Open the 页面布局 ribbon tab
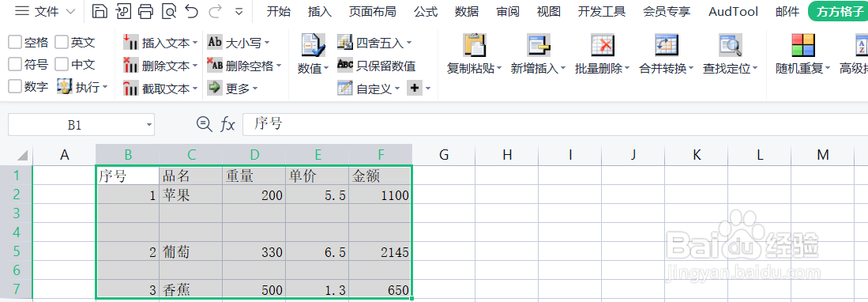 373,11
